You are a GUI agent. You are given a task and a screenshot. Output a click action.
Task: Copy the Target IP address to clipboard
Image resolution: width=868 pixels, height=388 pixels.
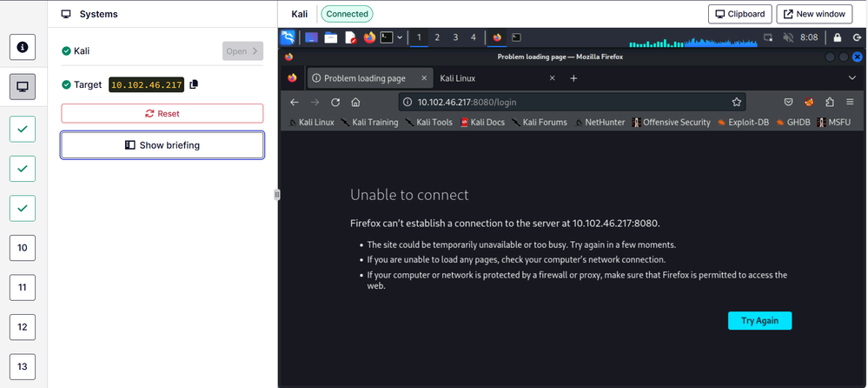(194, 84)
